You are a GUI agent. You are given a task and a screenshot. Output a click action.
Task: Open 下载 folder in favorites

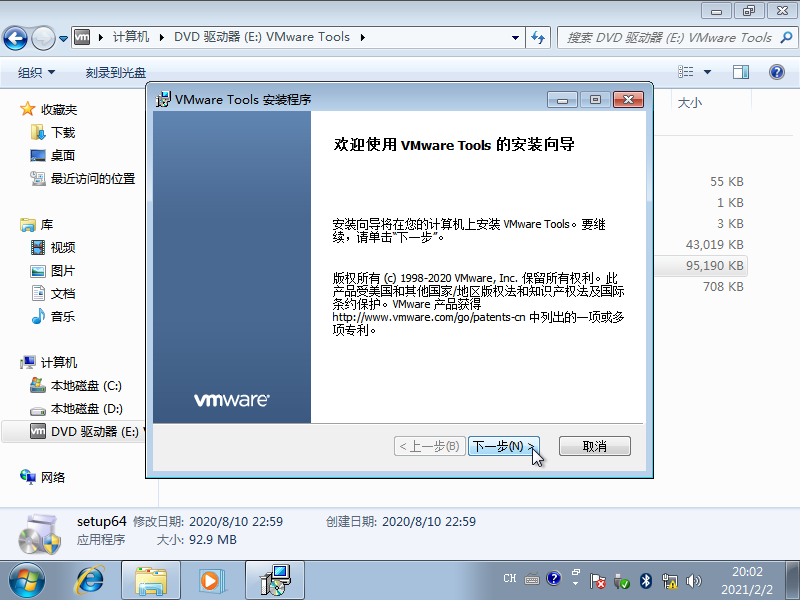coord(53,133)
